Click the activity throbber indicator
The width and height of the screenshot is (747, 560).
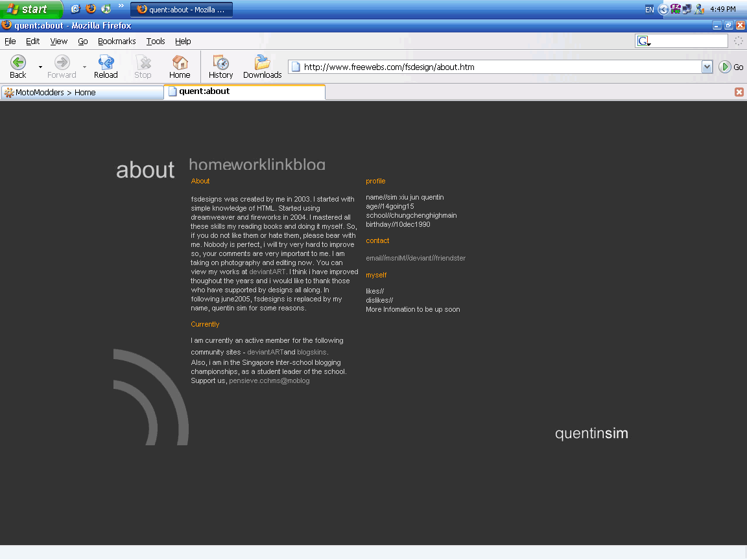tap(739, 41)
